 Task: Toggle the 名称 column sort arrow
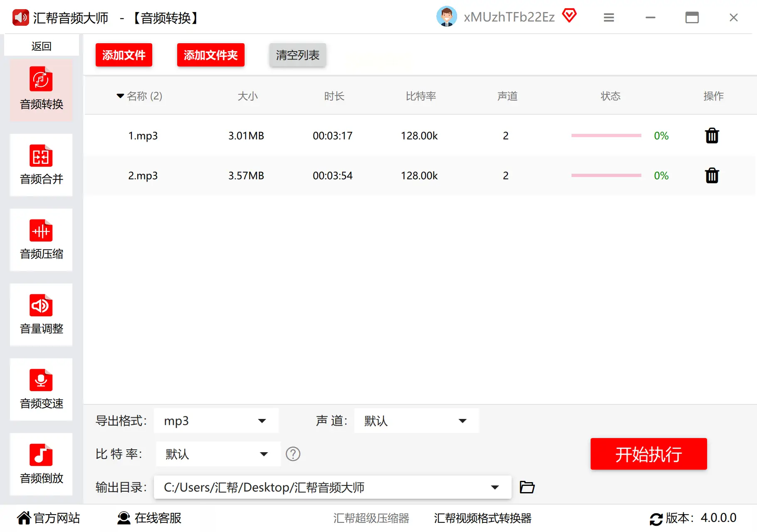(120, 96)
